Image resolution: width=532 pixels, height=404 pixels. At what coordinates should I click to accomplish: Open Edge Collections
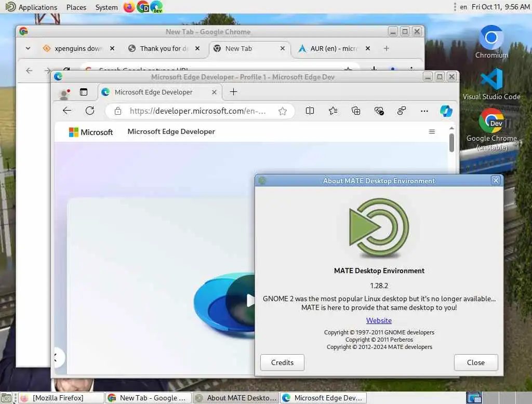click(x=356, y=111)
